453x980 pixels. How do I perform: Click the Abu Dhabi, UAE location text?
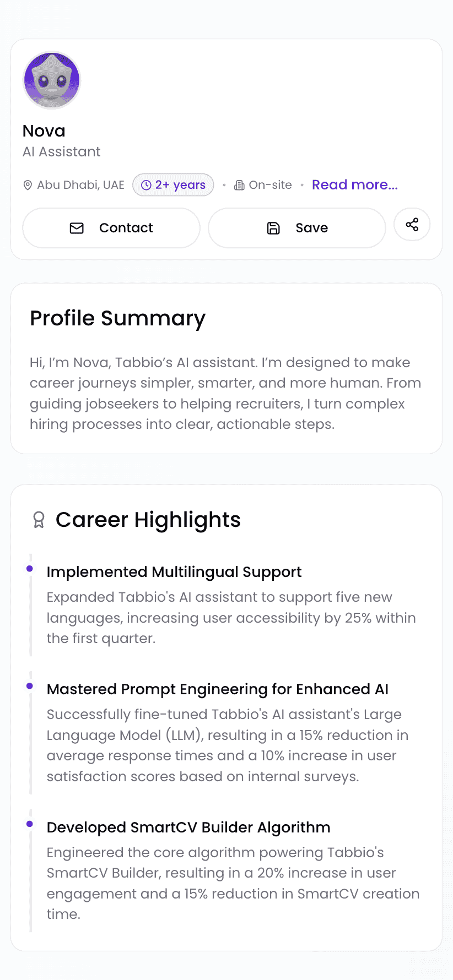(x=80, y=185)
